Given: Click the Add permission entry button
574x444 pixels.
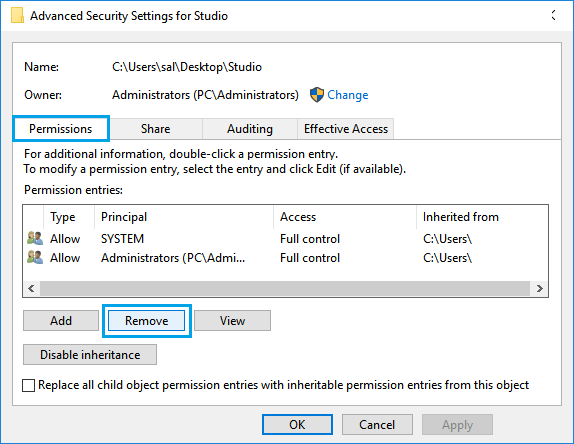Looking at the screenshot, I should point(61,321).
